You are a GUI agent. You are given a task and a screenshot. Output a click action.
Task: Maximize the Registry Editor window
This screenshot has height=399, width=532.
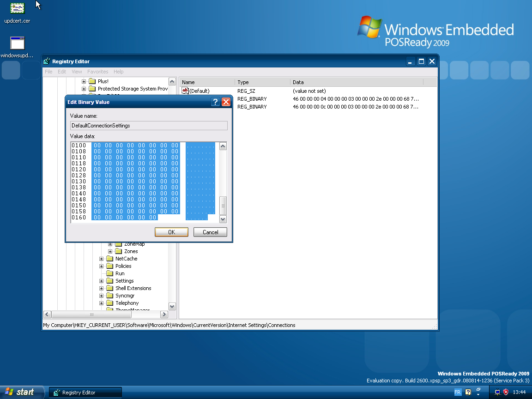421,61
